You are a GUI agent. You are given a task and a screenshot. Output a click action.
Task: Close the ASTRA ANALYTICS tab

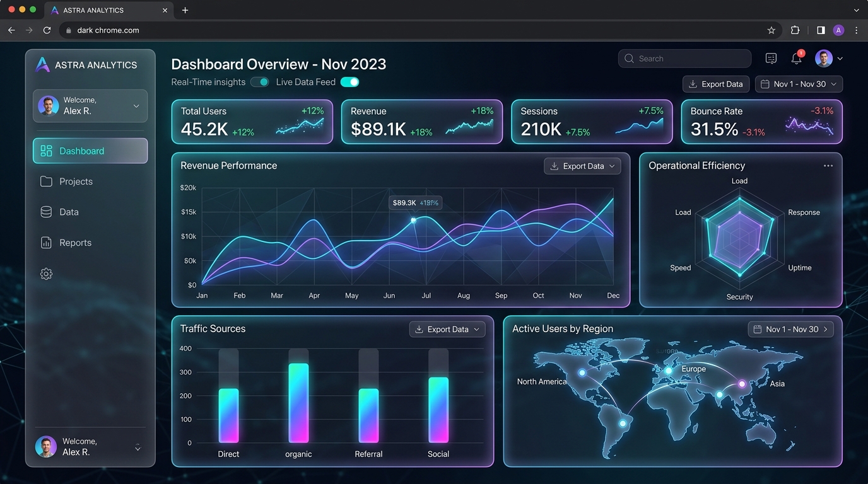coord(165,10)
